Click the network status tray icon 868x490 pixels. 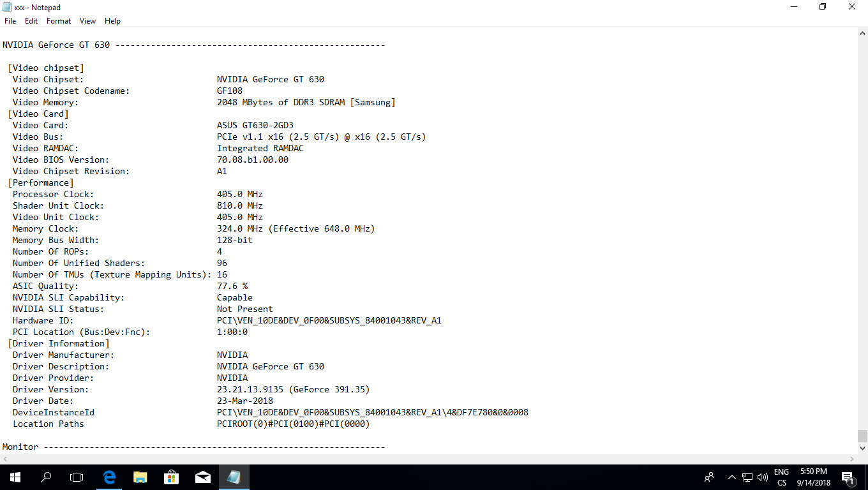(747, 477)
